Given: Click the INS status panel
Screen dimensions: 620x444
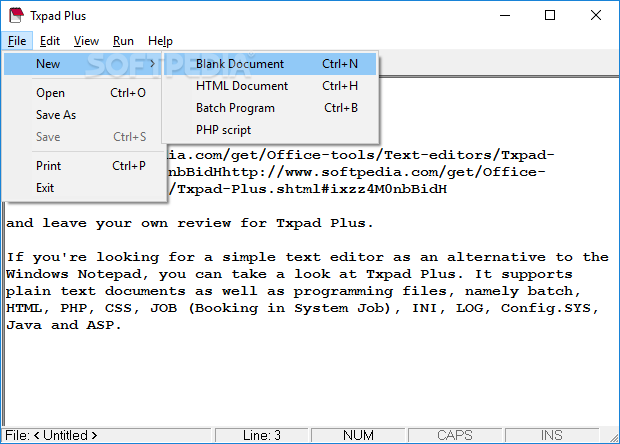Looking at the screenshot, I should coord(552,435).
